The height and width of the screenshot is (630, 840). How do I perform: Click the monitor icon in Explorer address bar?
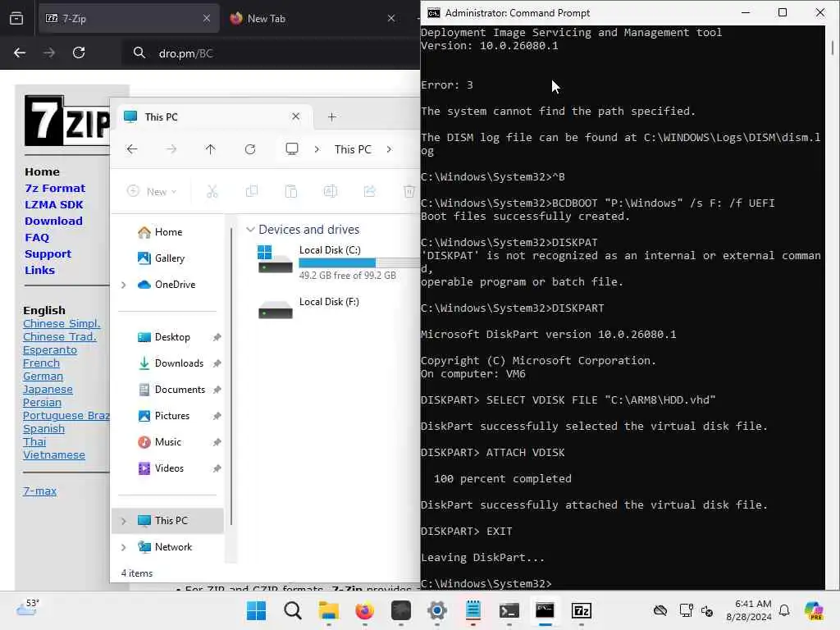click(x=292, y=149)
